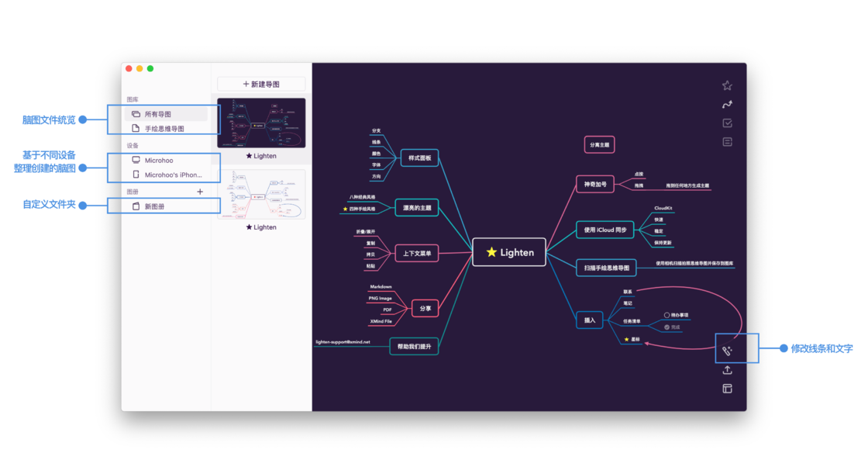This screenshot has height=474, width=868.
Task: Click the Markdown subtopic
Action: 381,286
